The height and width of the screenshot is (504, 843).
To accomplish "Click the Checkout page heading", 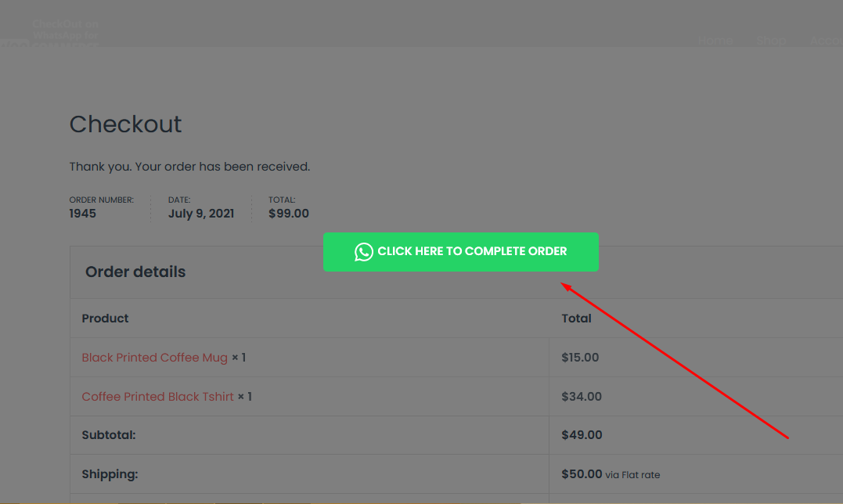I will (x=125, y=124).
